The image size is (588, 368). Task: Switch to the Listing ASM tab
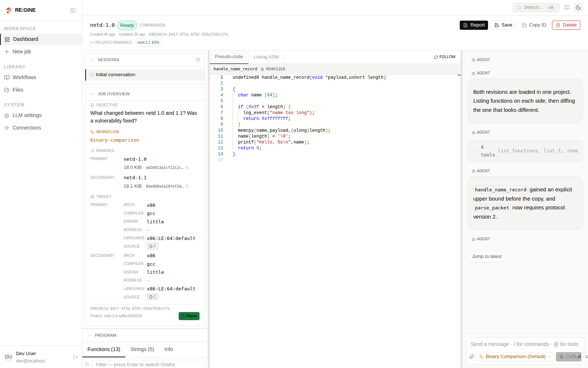click(x=266, y=57)
